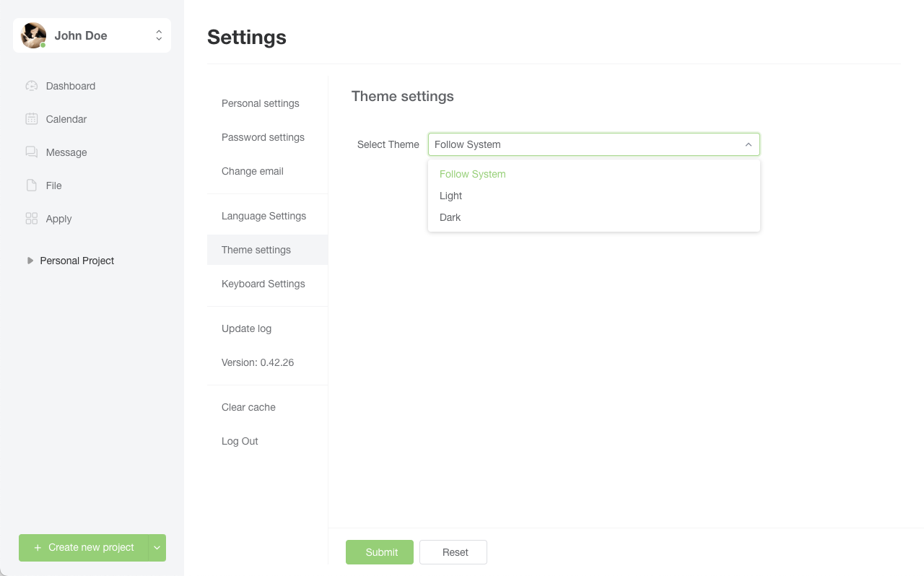Image resolution: width=924 pixels, height=576 pixels.
Task: Click the Message chat bubble icon
Action: click(x=31, y=152)
